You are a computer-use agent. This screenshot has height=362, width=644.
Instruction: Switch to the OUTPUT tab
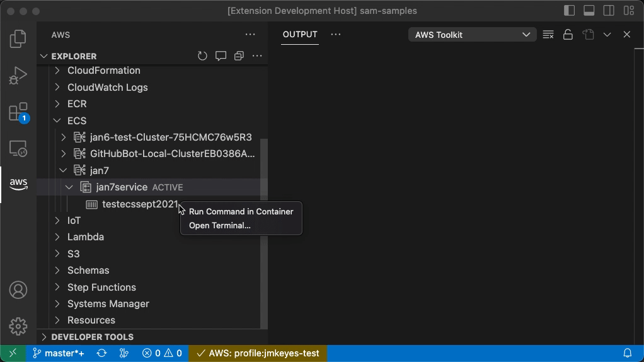click(300, 35)
